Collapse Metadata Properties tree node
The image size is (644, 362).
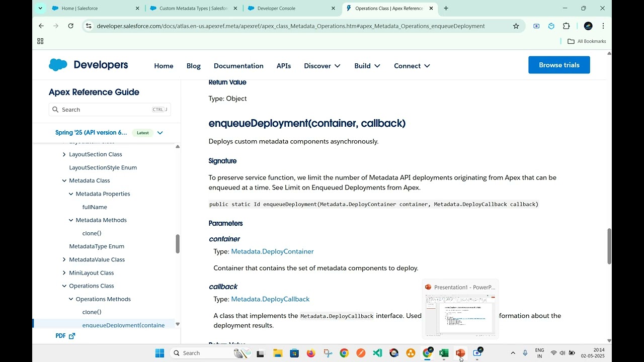pyautogui.click(x=71, y=194)
